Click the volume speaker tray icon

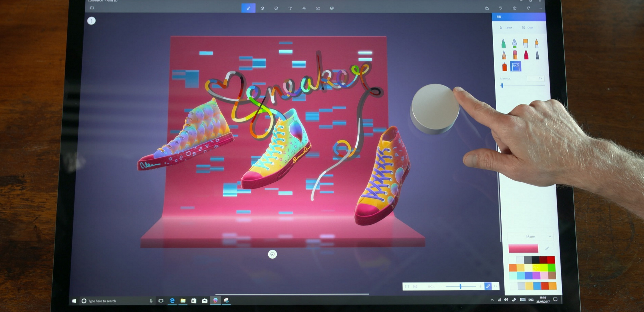(x=506, y=300)
